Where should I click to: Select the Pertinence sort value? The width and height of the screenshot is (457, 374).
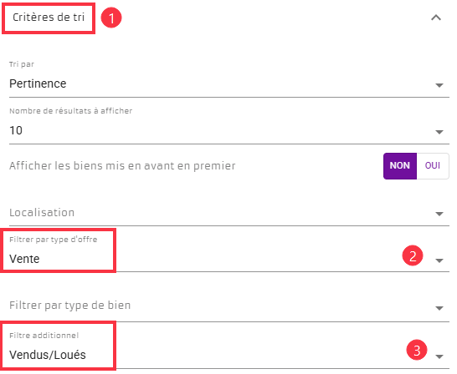point(38,84)
